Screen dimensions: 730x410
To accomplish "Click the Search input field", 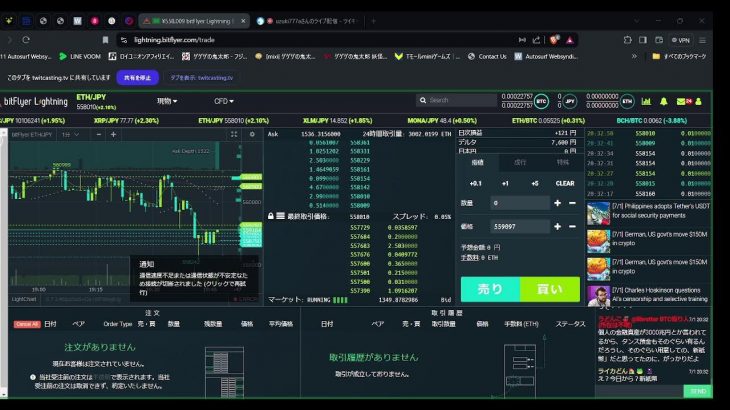I will [x=456, y=100].
